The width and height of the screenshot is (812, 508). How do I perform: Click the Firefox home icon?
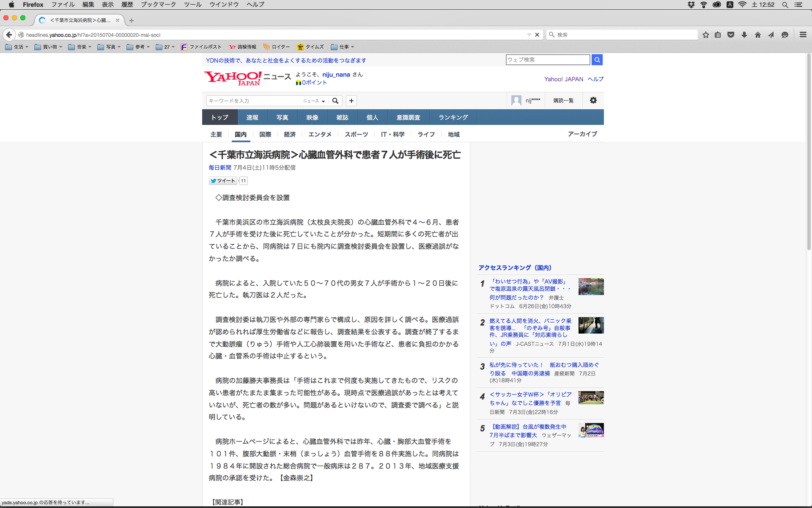[x=758, y=35]
